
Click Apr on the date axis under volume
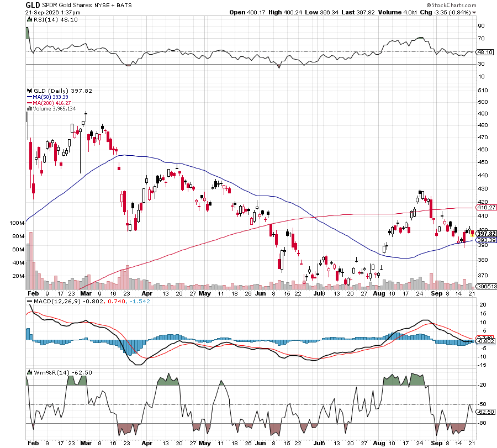tap(147, 293)
